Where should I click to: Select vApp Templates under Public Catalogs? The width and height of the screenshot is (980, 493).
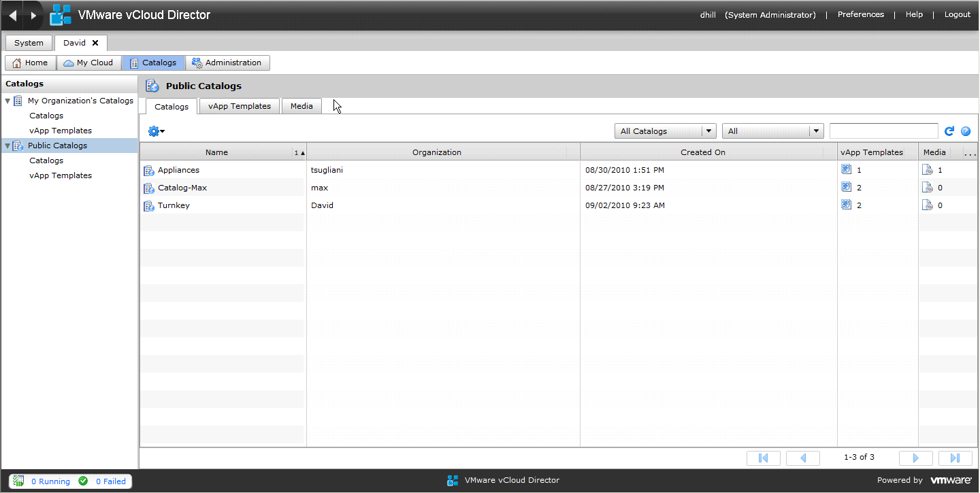(x=61, y=175)
